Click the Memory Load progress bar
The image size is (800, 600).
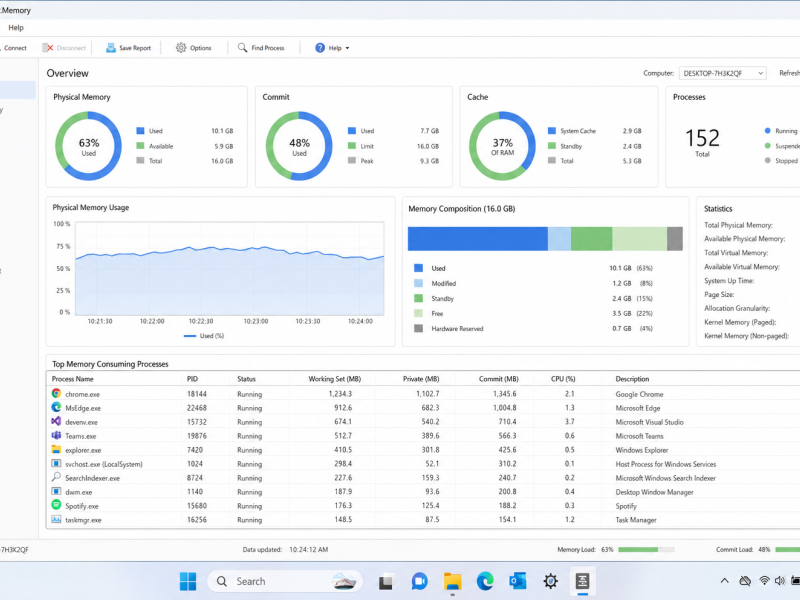click(646, 549)
